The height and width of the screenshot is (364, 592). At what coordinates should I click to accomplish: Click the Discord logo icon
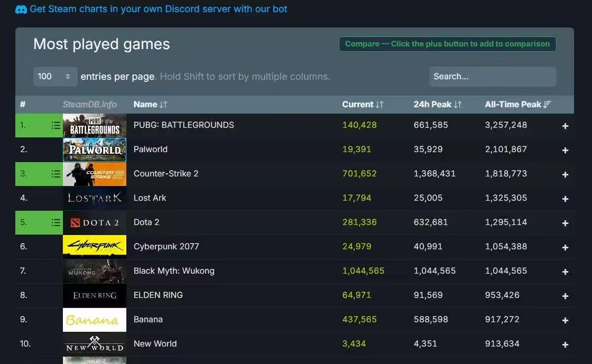[x=21, y=10]
